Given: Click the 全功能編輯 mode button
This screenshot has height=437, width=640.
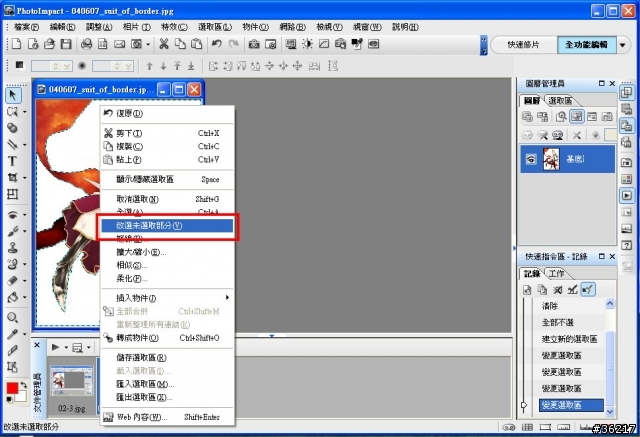Looking at the screenshot, I should (x=586, y=44).
